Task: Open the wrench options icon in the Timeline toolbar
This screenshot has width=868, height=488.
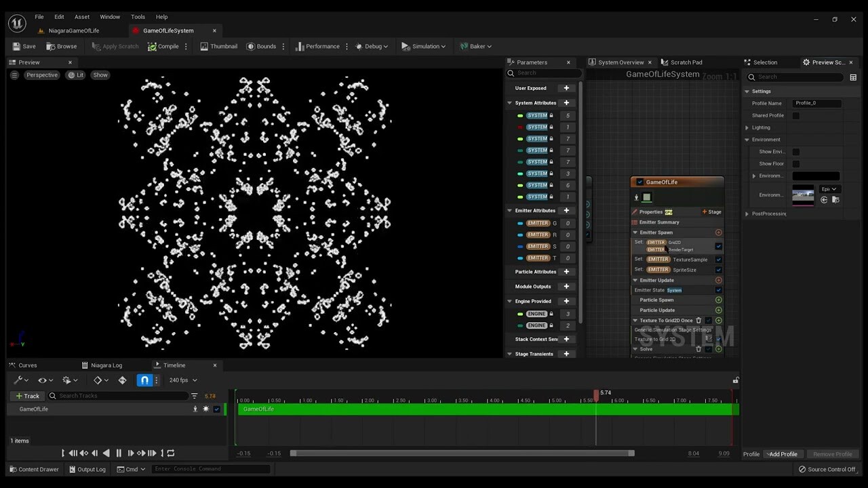Action: click(18, 380)
